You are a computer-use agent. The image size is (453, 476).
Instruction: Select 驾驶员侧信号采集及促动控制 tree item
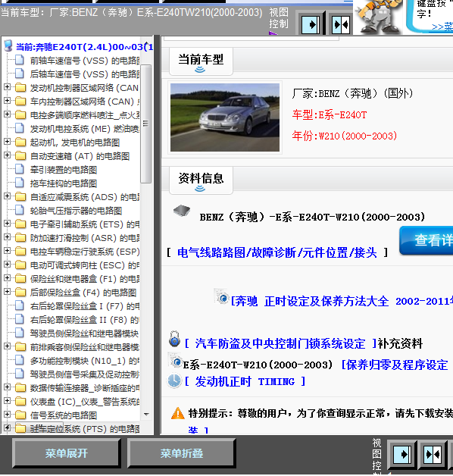pyautogui.click(x=84, y=374)
